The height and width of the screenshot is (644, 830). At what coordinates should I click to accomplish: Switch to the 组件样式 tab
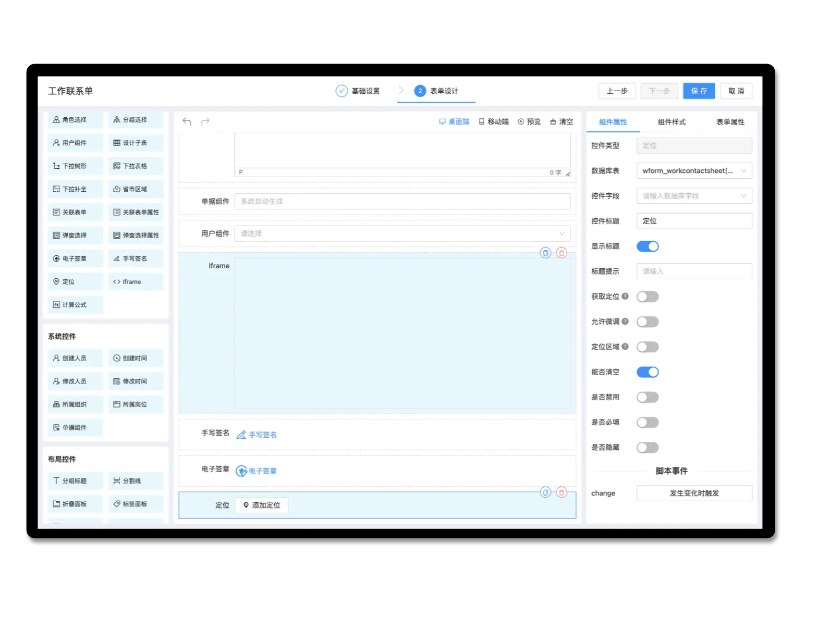672,122
